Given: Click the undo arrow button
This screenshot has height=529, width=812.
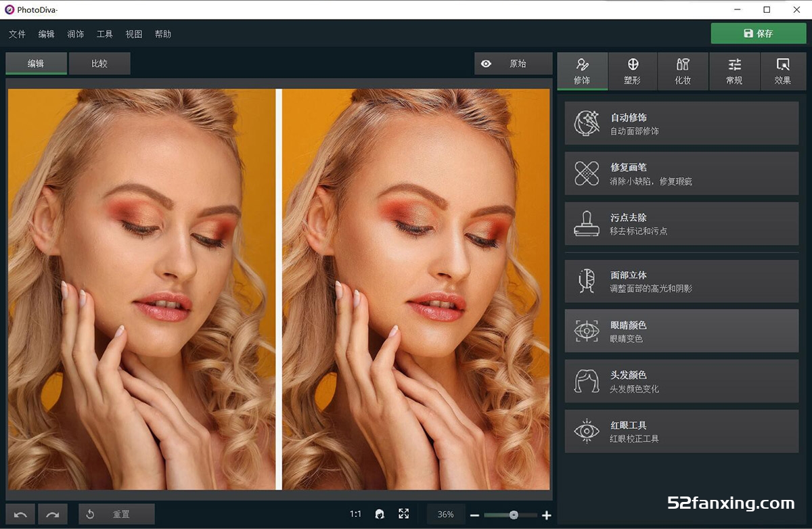Looking at the screenshot, I should [x=20, y=514].
